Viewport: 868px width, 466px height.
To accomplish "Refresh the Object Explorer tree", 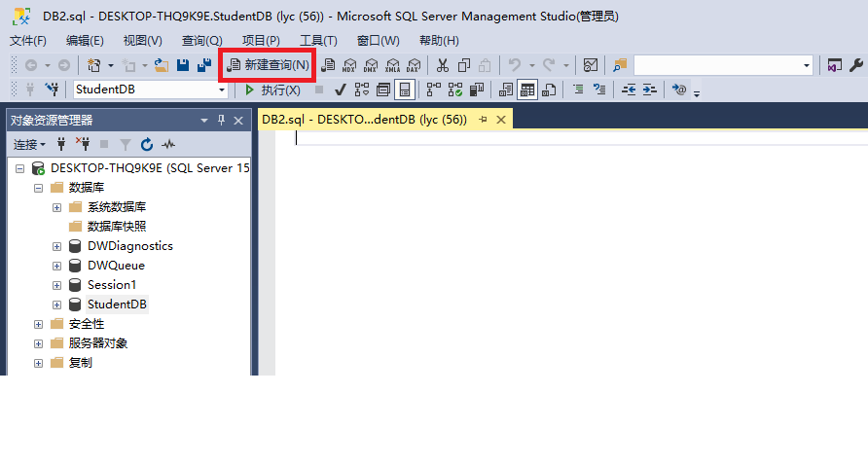I will (147, 145).
